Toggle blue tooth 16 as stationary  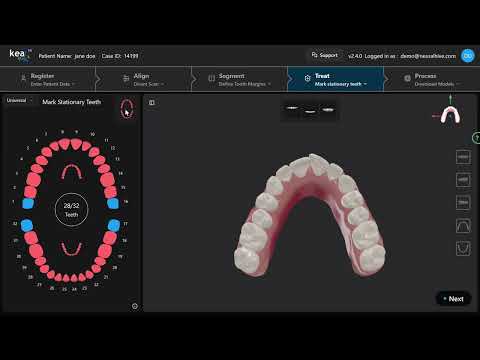(113, 203)
